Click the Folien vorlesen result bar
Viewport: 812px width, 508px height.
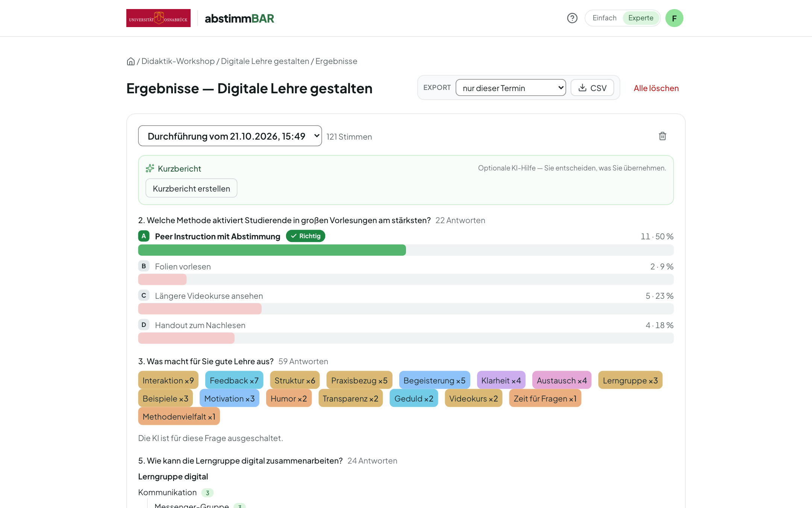[162, 279]
